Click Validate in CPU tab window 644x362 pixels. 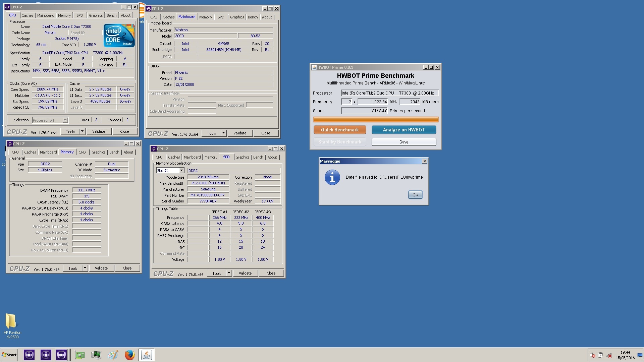point(99,131)
